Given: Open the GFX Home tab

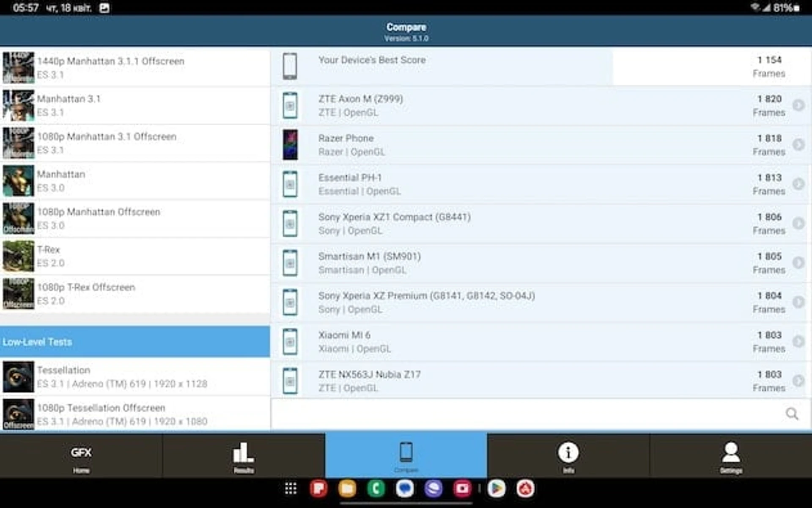Looking at the screenshot, I should point(81,456).
